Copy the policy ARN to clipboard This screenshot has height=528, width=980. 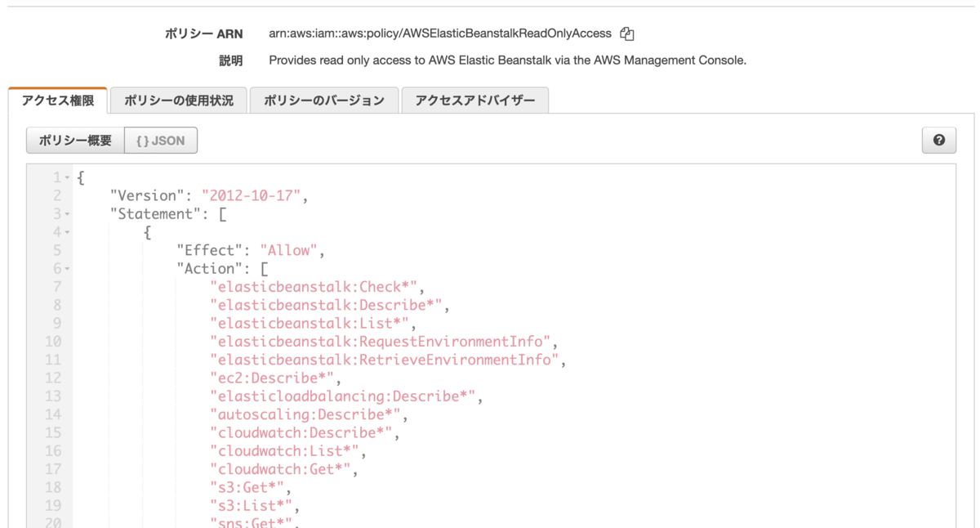click(626, 34)
